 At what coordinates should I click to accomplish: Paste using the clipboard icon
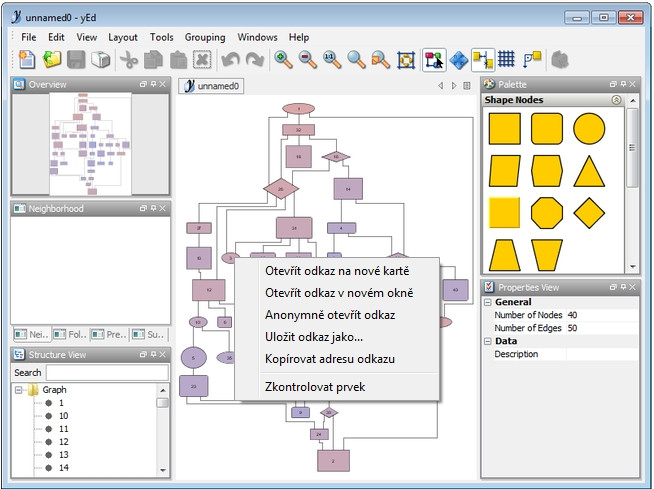tap(178, 60)
